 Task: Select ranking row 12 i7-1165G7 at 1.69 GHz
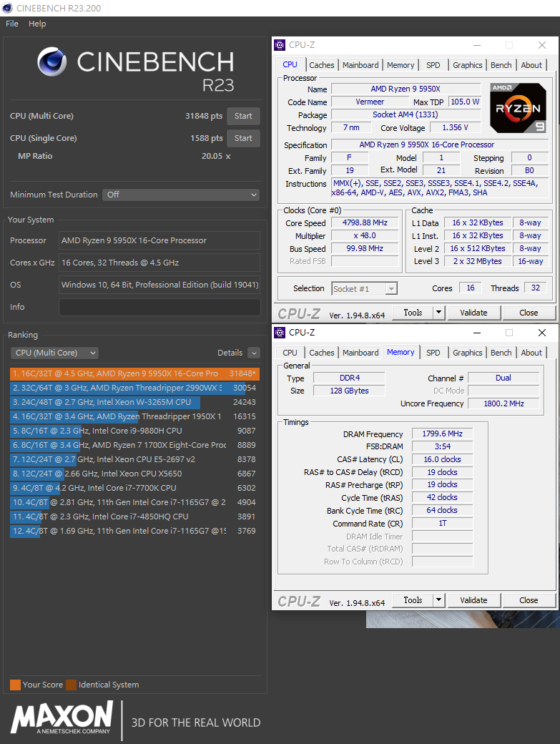pos(134,531)
